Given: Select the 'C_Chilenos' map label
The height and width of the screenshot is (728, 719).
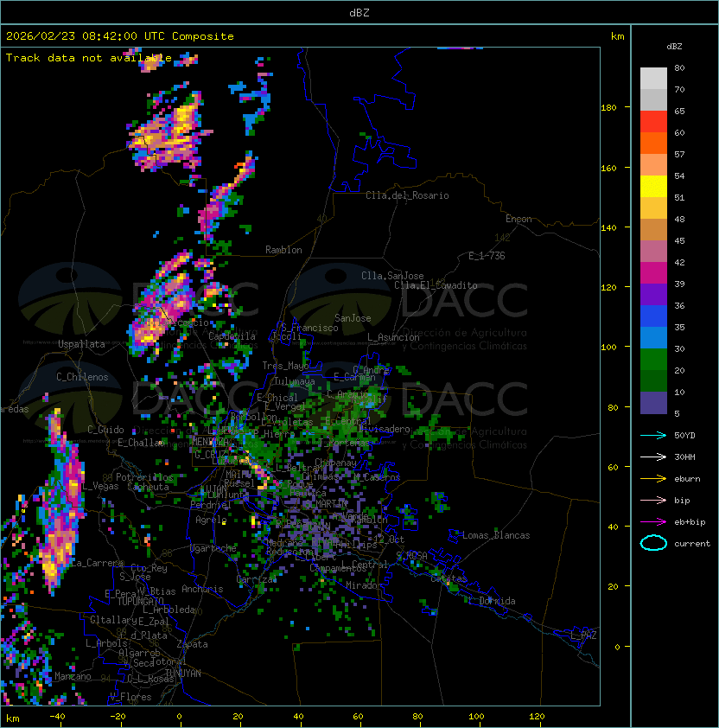Looking at the screenshot, I should tap(82, 377).
